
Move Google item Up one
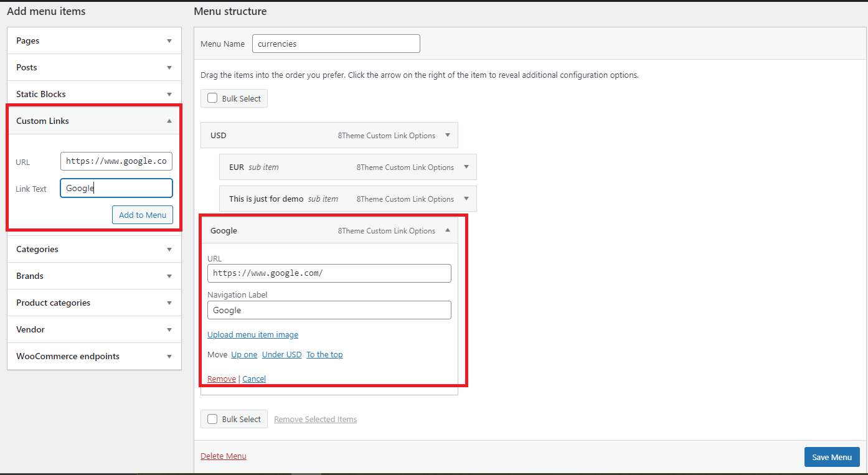tap(244, 355)
